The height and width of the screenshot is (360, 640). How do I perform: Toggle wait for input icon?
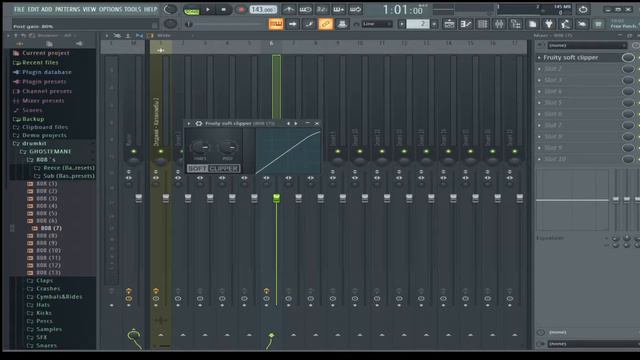pos(305,9)
